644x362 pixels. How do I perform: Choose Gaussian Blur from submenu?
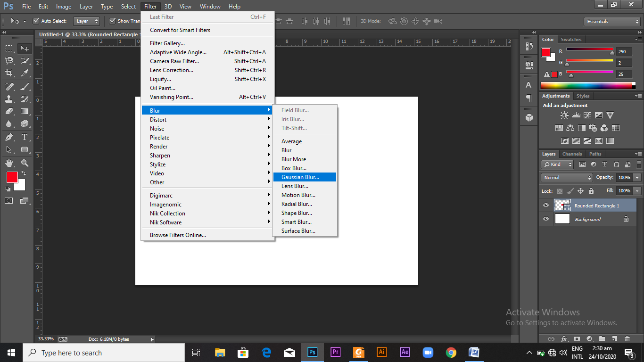(305, 177)
